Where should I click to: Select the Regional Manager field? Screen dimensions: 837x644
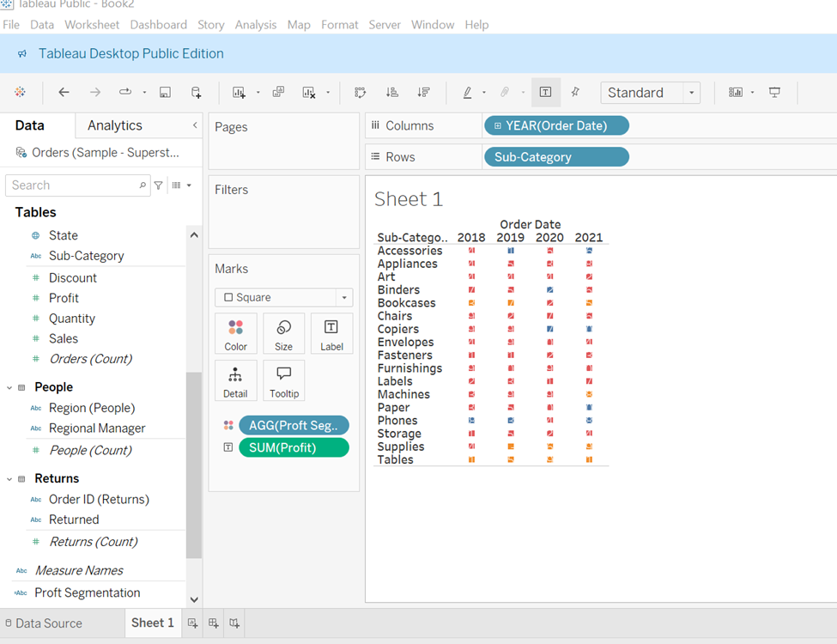[97, 428]
